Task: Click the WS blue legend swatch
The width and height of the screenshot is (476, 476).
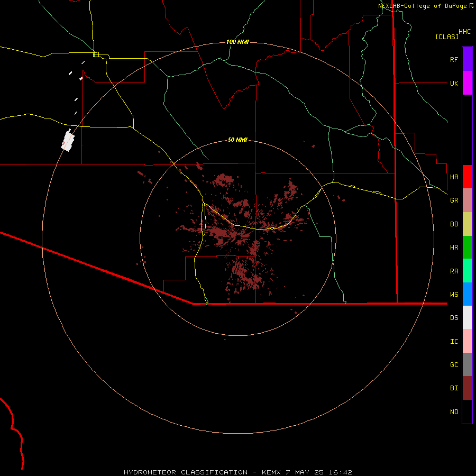Action: [467, 294]
